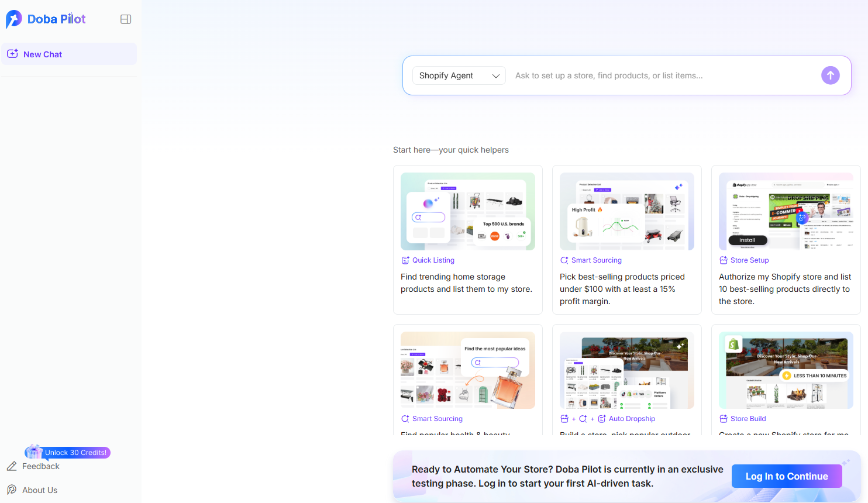
Task: Click the Auto Dropship combined icons
Action: [x=582, y=418]
